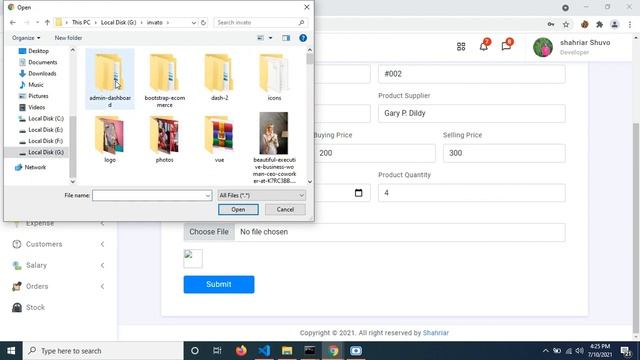Click the Search invato field
The height and width of the screenshot is (360, 640).
point(260,22)
